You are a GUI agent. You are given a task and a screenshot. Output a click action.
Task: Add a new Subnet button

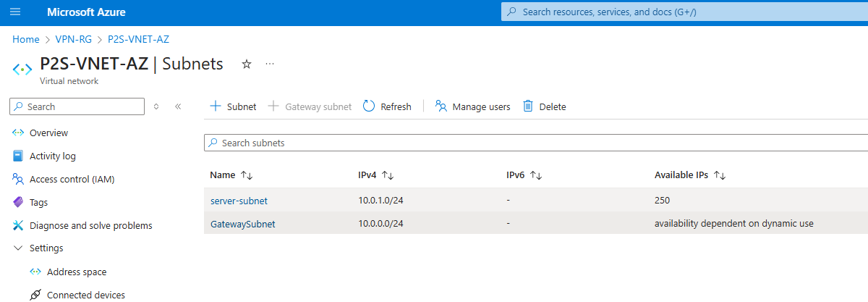point(233,106)
